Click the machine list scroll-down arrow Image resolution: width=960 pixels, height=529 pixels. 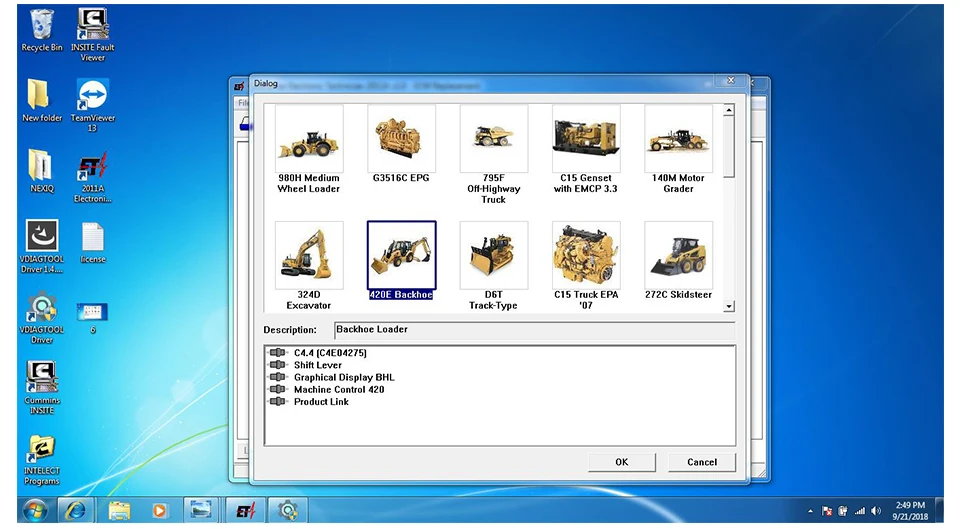(x=729, y=306)
